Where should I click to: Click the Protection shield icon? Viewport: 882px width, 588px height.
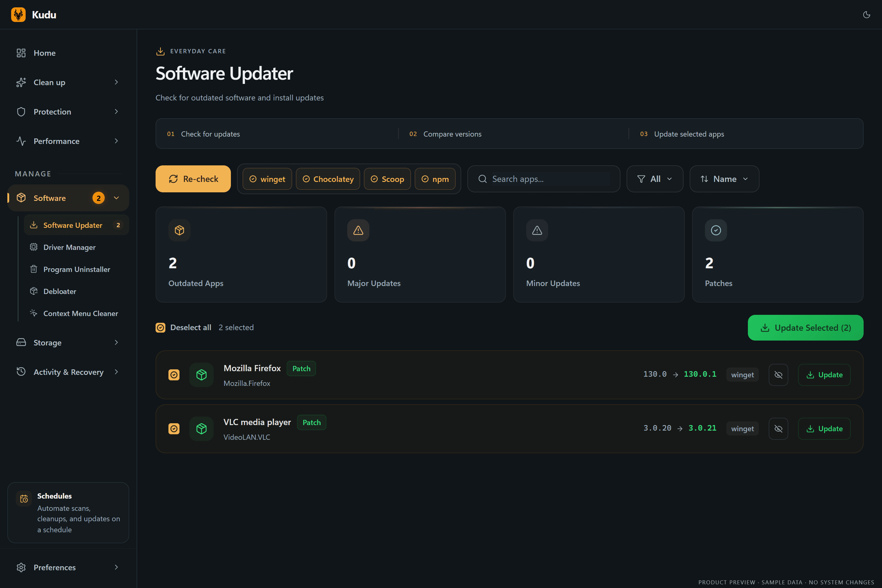pos(21,112)
